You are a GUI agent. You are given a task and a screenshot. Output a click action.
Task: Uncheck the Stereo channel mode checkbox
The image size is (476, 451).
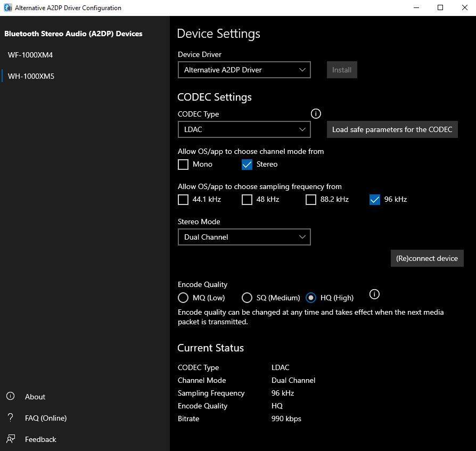pos(247,165)
